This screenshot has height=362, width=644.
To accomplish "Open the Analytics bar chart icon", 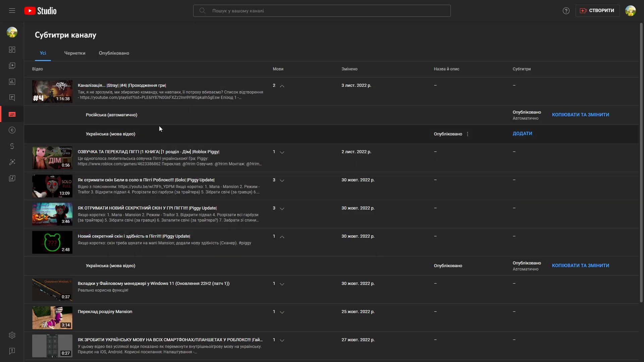I will coord(12,82).
